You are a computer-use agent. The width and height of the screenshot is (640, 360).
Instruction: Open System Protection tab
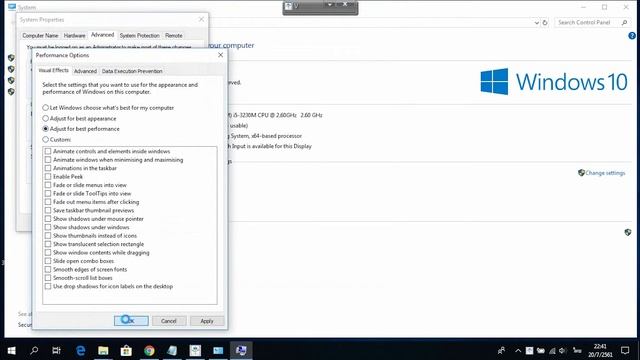coord(139,36)
